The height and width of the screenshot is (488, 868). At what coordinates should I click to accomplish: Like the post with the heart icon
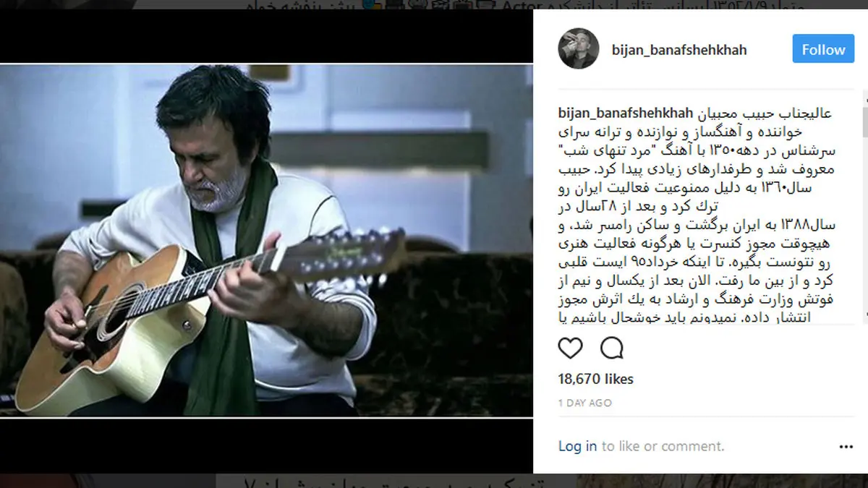pyautogui.click(x=571, y=348)
